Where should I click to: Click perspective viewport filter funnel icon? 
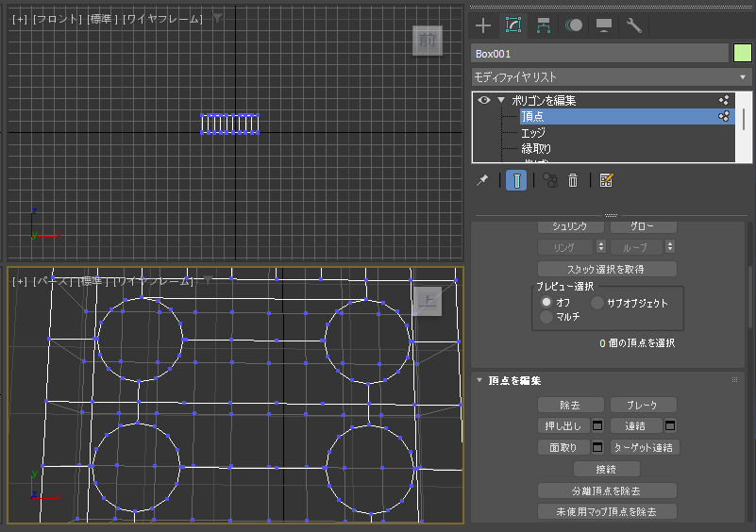[208, 280]
